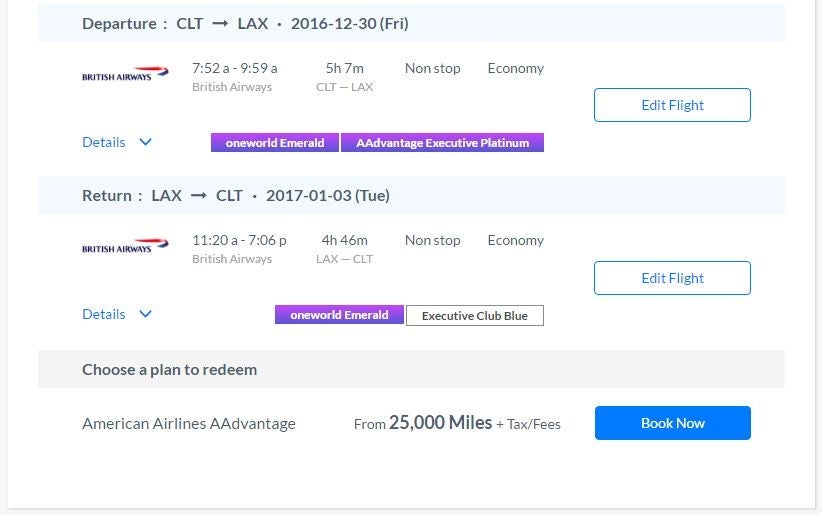This screenshot has height=515, width=822.
Task: Select the Executive Club Blue badge
Action: coord(474,316)
